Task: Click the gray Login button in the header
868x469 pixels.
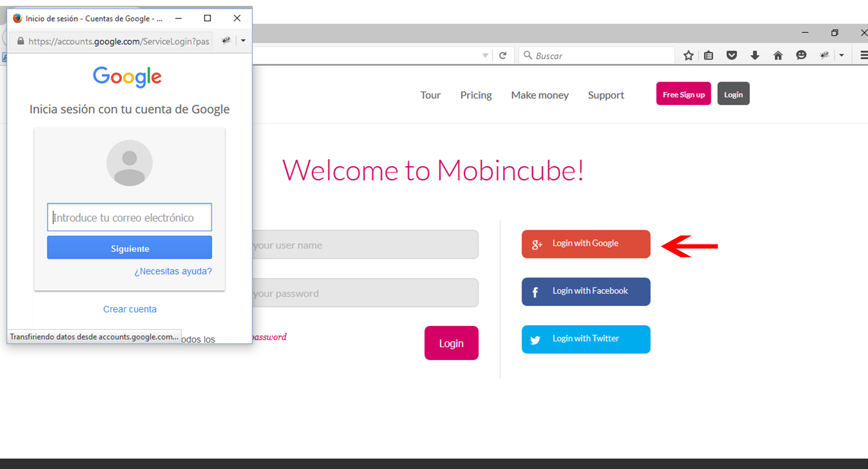Action: 733,94
